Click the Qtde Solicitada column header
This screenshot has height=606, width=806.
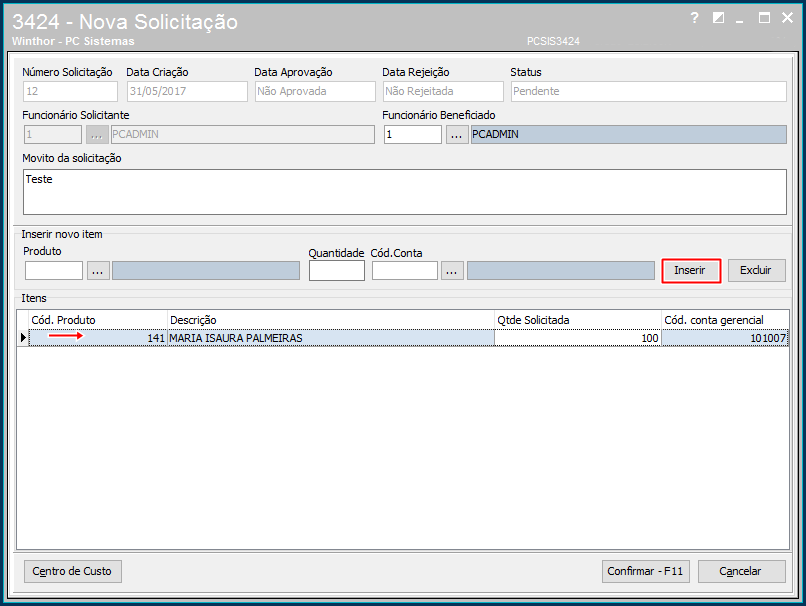[578, 320]
